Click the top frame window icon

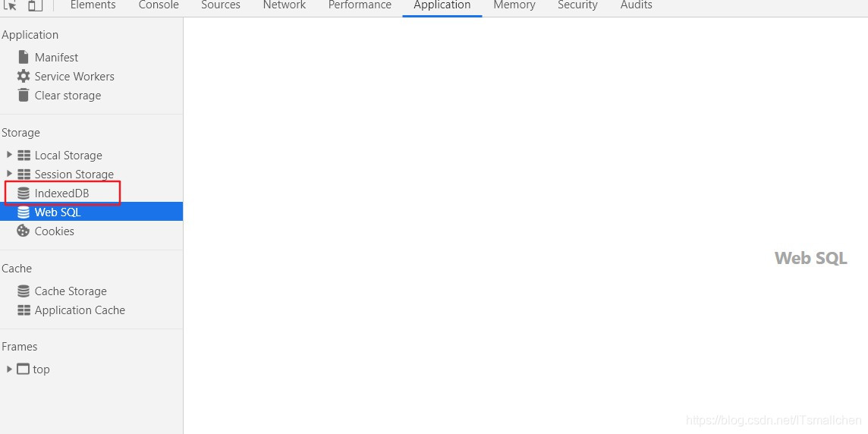[x=23, y=369]
